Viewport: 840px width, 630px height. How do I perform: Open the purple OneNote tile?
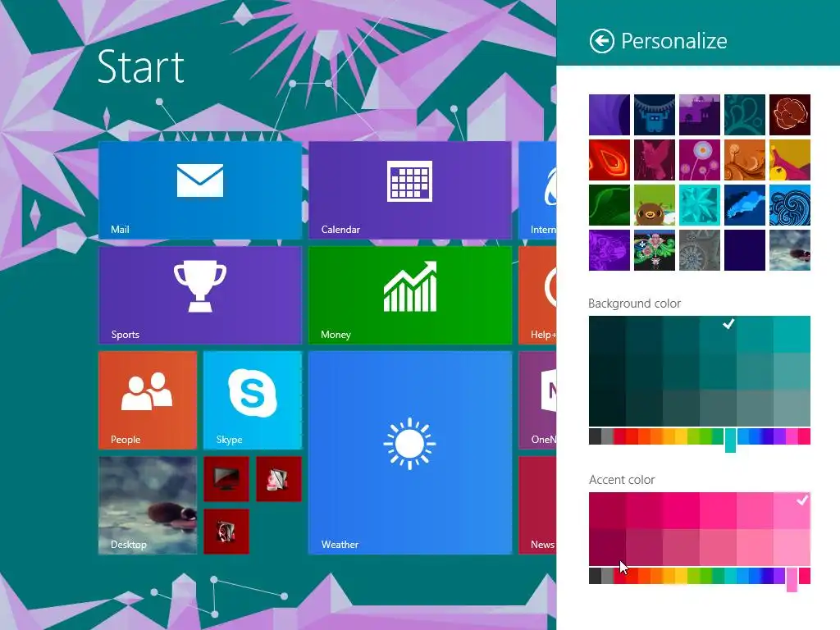(537, 400)
